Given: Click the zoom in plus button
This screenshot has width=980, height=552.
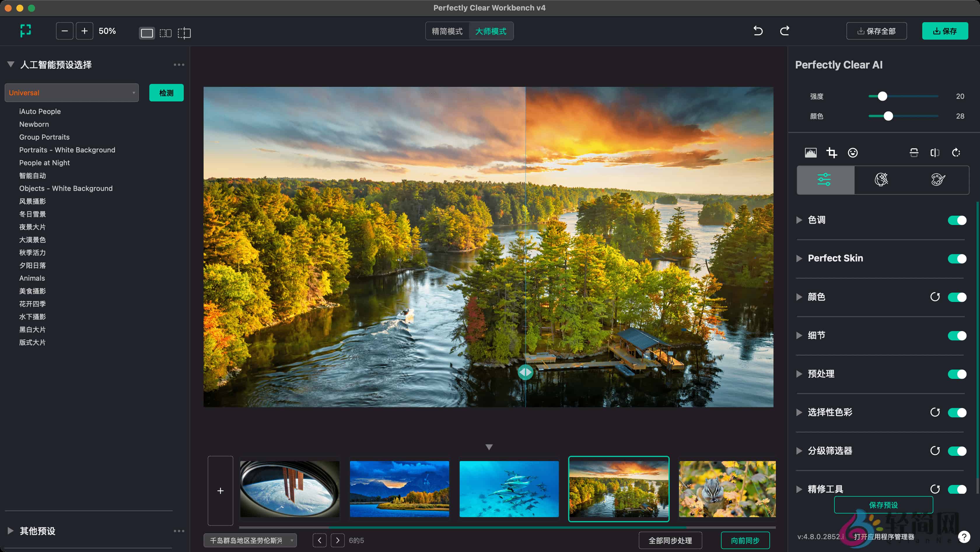Looking at the screenshot, I should pyautogui.click(x=85, y=31).
